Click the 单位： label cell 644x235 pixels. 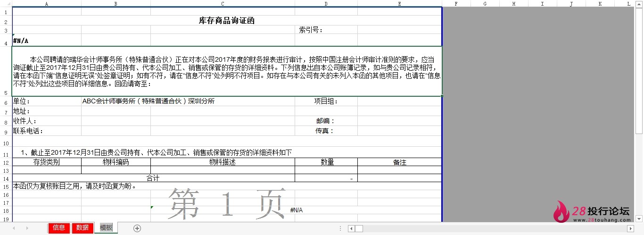point(47,101)
